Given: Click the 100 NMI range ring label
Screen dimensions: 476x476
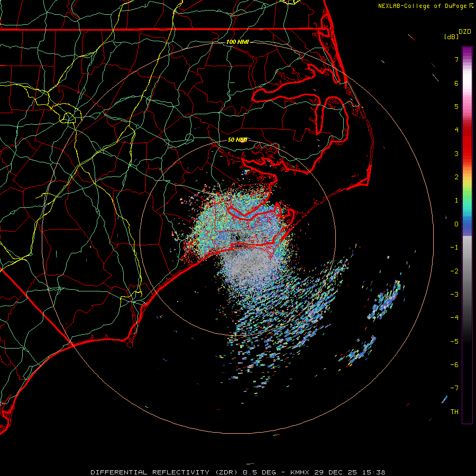Looking at the screenshot, I should tap(237, 42).
